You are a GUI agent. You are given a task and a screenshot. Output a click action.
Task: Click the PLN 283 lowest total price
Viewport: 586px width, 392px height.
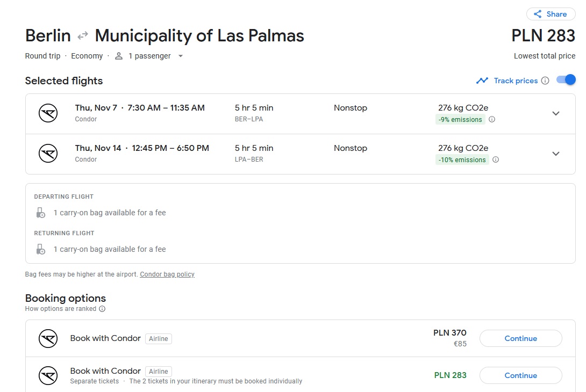pyautogui.click(x=543, y=36)
